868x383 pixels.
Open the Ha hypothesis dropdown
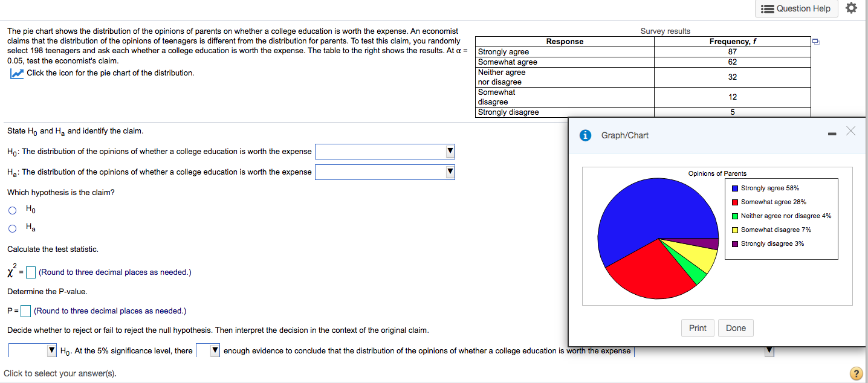pyautogui.click(x=385, y=172)
